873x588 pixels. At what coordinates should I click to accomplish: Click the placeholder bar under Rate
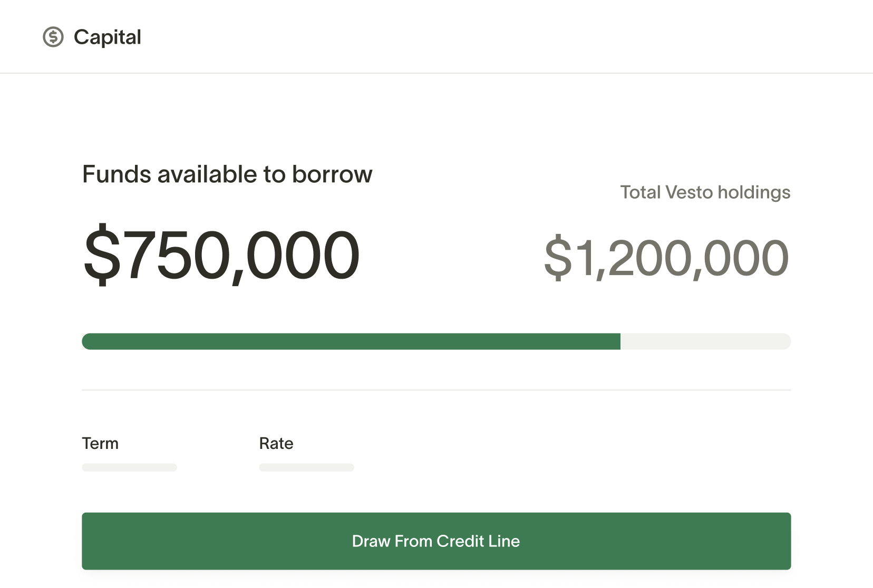click(306, 467)
